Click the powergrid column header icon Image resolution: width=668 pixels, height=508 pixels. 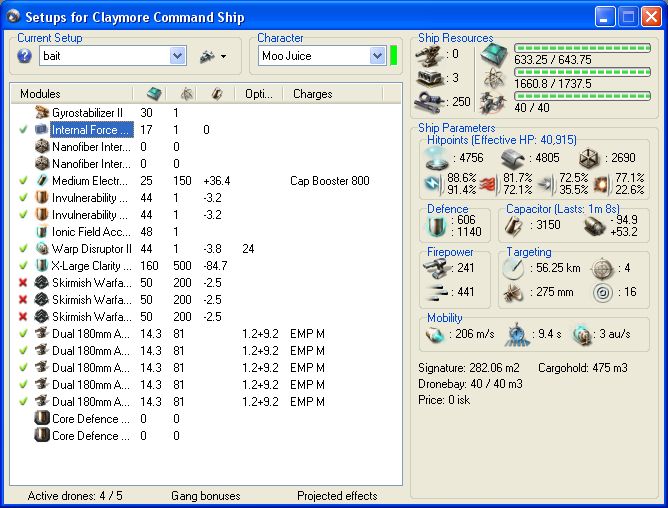pos(186,94)
